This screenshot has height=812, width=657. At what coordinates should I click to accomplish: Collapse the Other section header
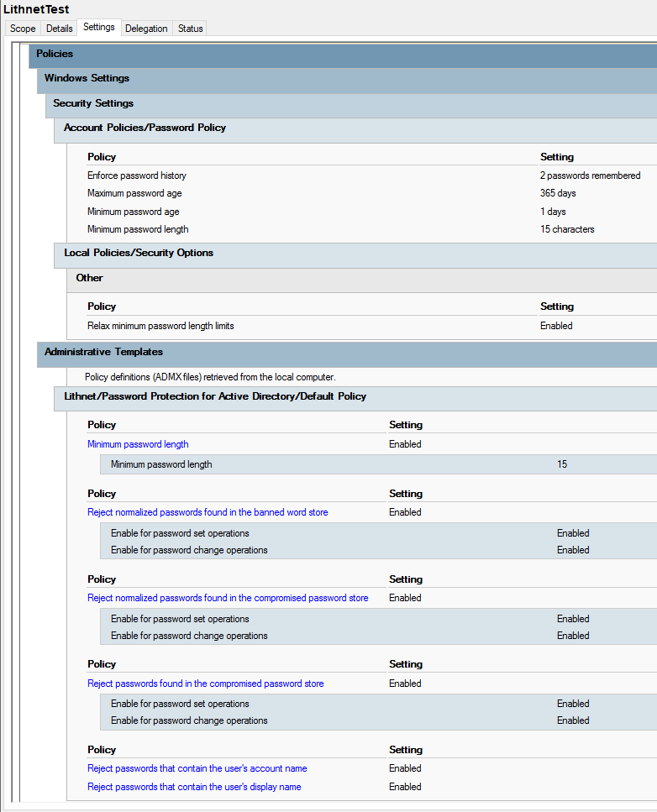(x=361, y=280)
